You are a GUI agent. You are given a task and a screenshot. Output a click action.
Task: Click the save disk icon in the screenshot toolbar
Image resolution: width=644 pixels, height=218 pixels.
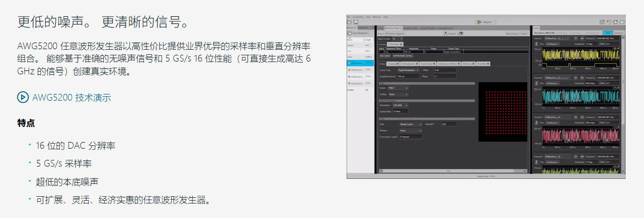(x=356, y=22)
